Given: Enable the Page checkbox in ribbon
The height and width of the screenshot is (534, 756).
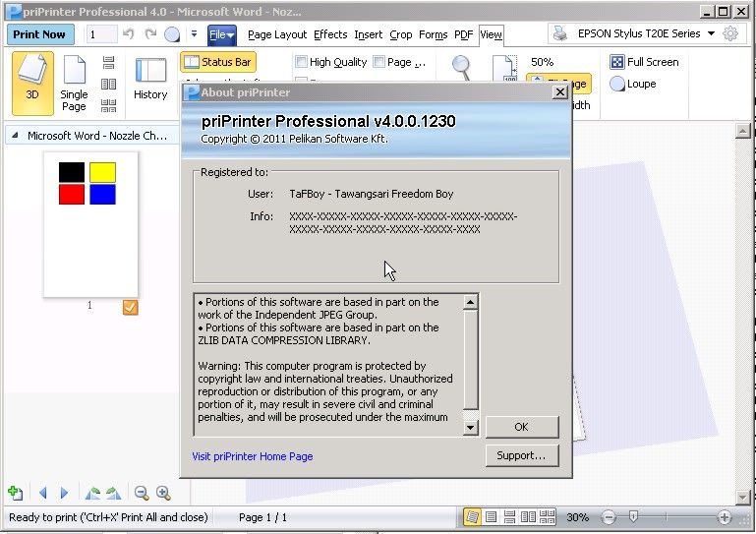Looking at the screenshot, I should point(378,62).
